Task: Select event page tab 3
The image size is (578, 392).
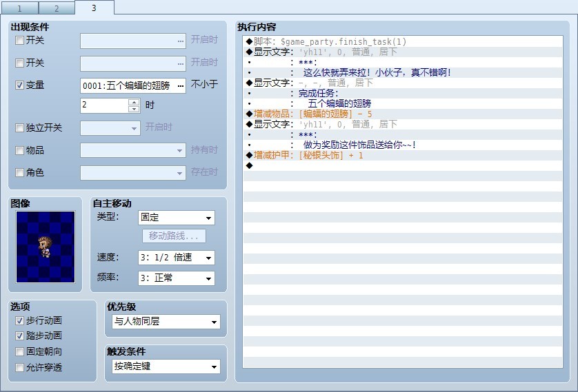Action: (x=94, y=8)
